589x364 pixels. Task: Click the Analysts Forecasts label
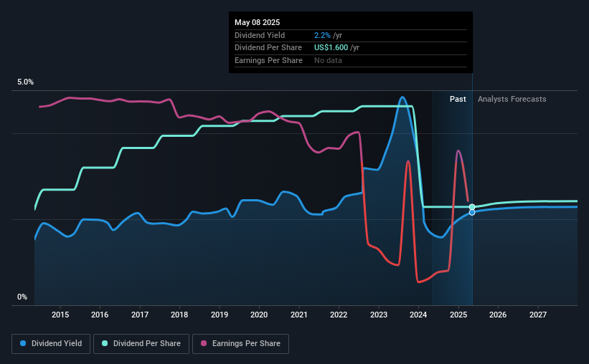512,99
